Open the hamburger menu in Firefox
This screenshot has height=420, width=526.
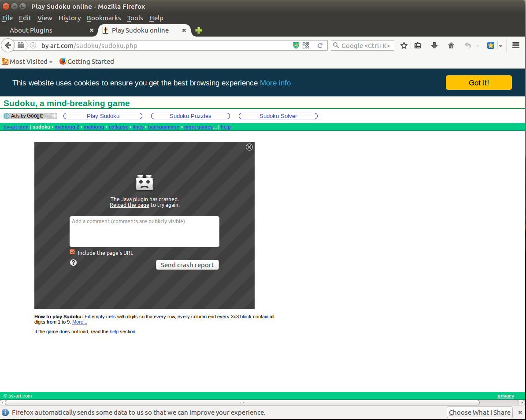[x=516, y=45]
